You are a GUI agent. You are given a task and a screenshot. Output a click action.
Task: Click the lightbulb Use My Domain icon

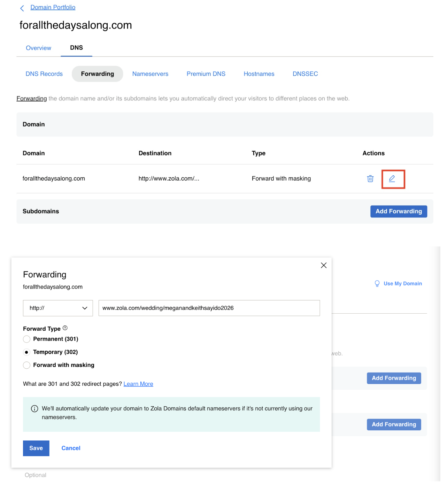tap(377, 284)
